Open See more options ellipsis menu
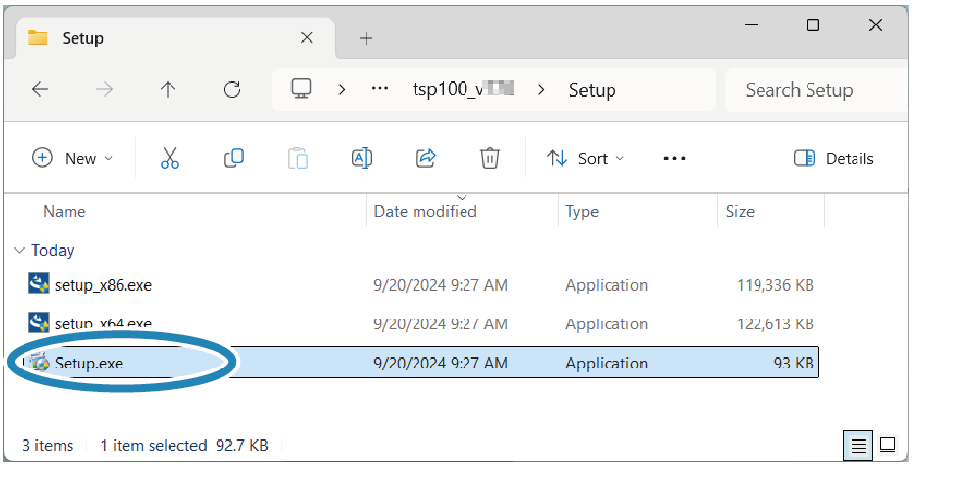Viewport: 980px width, 490px height. (674, 158)
